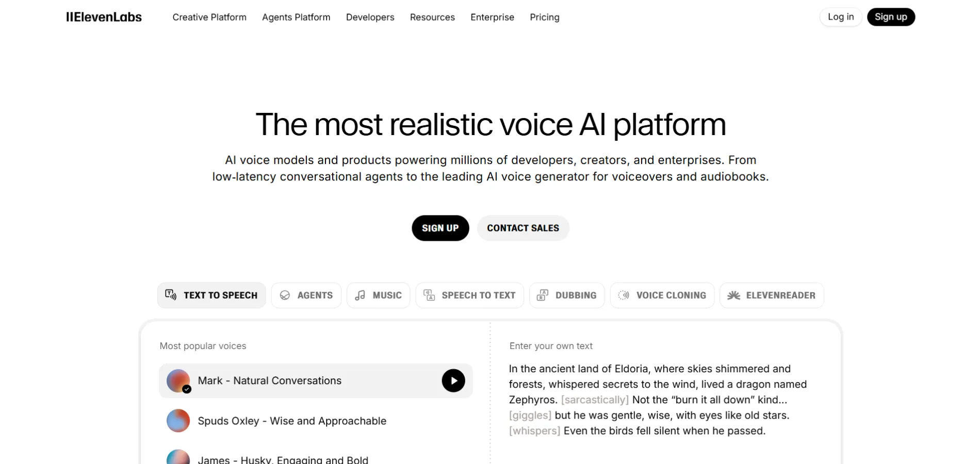The image size is (980, 464).
Task: Open the Resources menu
Action: (x=432, y=17)
